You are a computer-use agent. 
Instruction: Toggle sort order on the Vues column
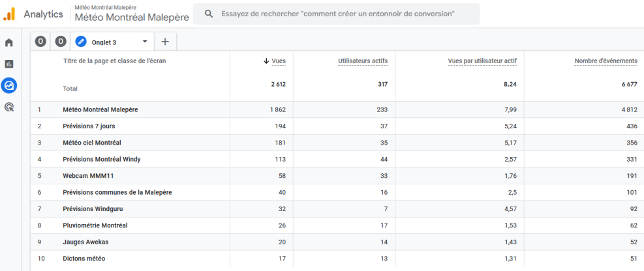click(275, 61)
